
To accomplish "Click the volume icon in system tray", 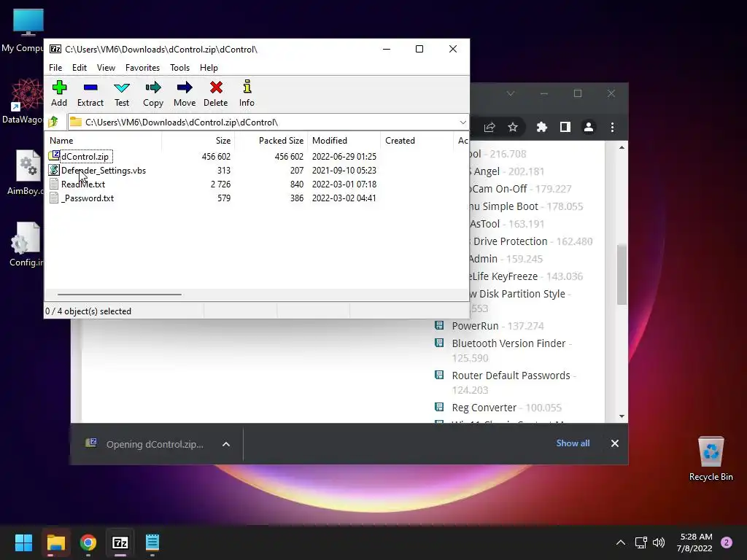I will click(x=659, y=542).
